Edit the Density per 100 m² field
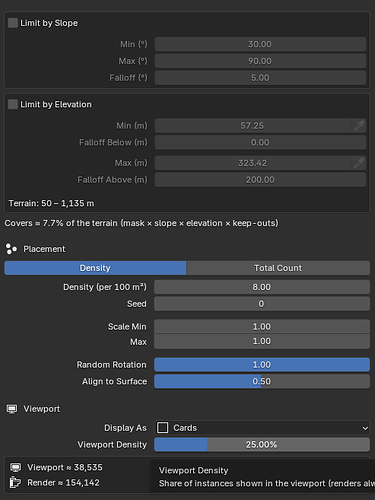 pos(262,287)
